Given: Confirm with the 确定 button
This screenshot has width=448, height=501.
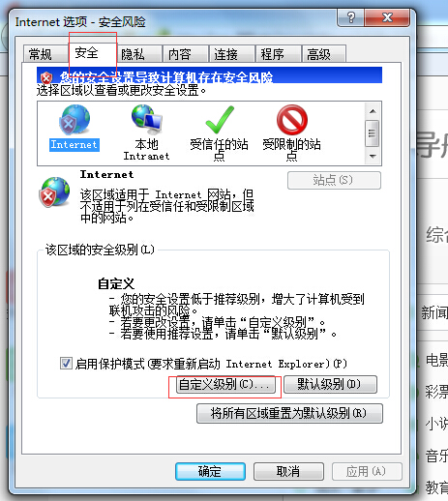Looking at the screenshot, I should pos(210,472).
